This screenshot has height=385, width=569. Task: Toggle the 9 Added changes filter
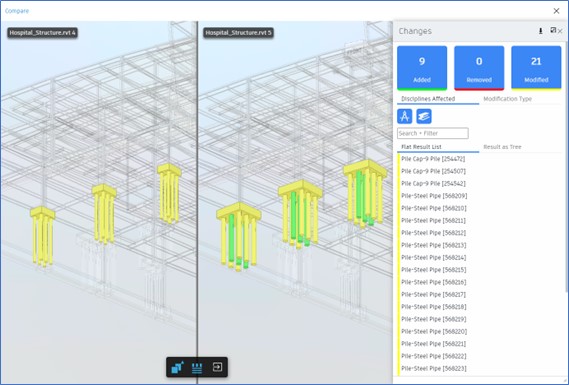point(422,68)
